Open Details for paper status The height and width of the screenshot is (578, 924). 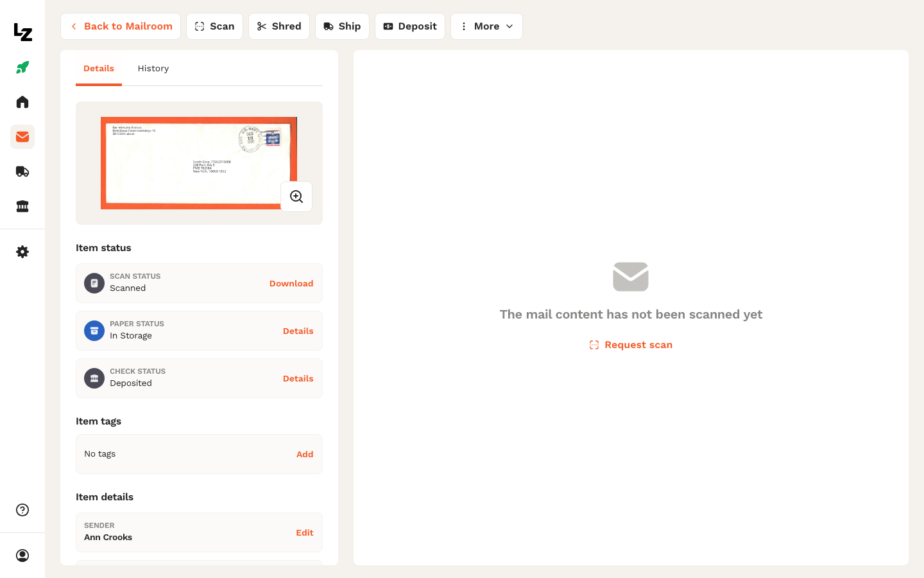298,331
